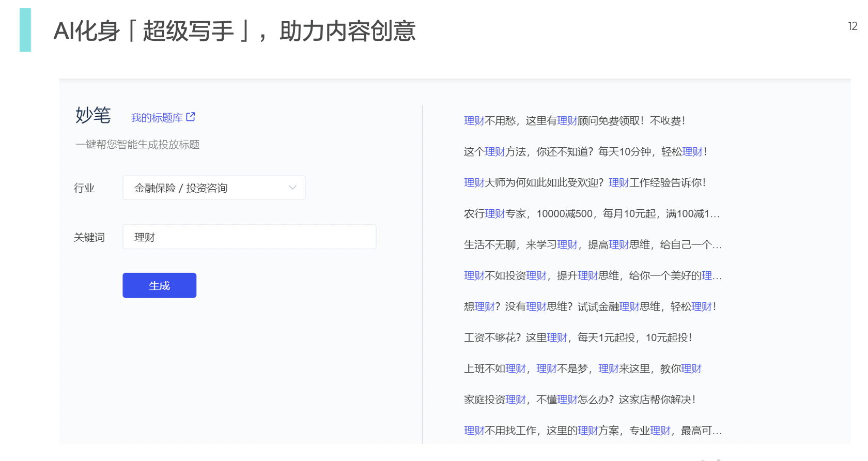Pick the title 上班不如理财，理财不是梦
Image resolution: width=868 pixels, height=461 pixels.
582,369
